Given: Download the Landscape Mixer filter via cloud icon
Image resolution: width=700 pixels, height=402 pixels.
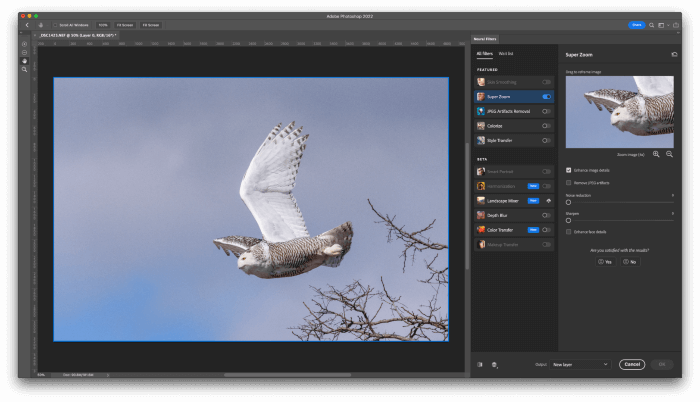Looking at the screenshot, I should (x=547, y=201).
